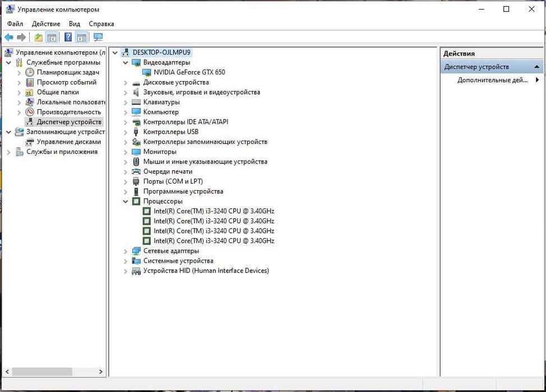
Task: Click the Управление дисками icon
Action: [30, 142]
